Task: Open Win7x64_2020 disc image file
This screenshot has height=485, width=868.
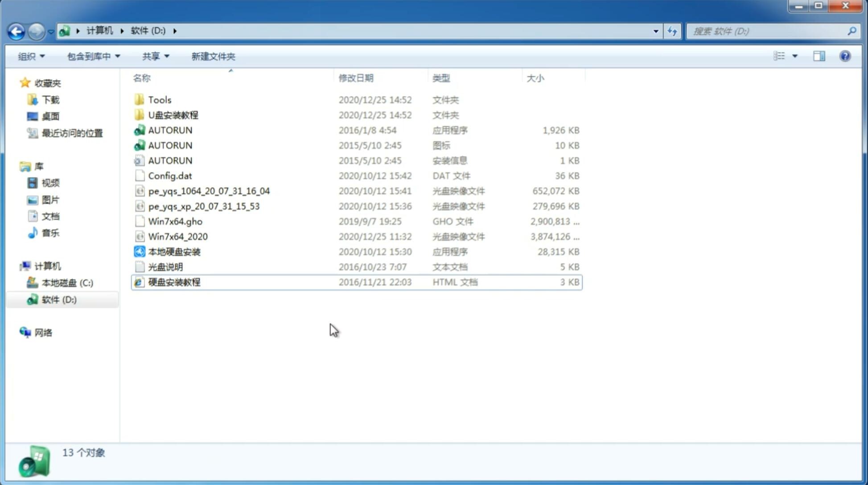Action: tap(177, 237)
